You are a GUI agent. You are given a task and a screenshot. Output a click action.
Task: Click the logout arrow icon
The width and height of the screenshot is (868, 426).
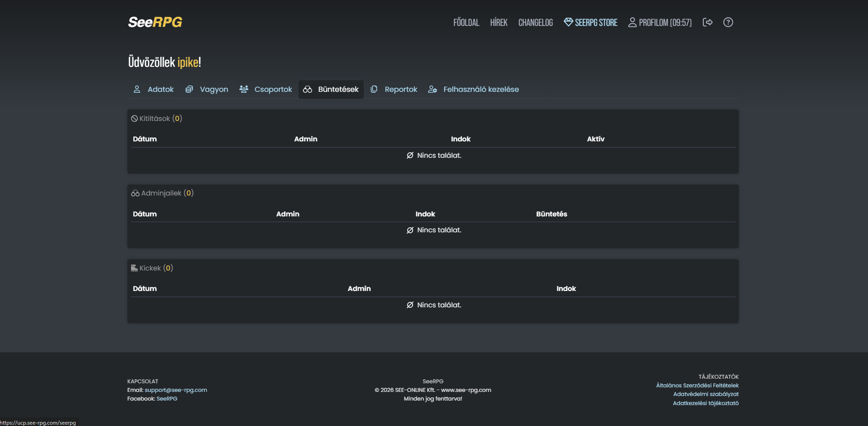coord(707,22)
